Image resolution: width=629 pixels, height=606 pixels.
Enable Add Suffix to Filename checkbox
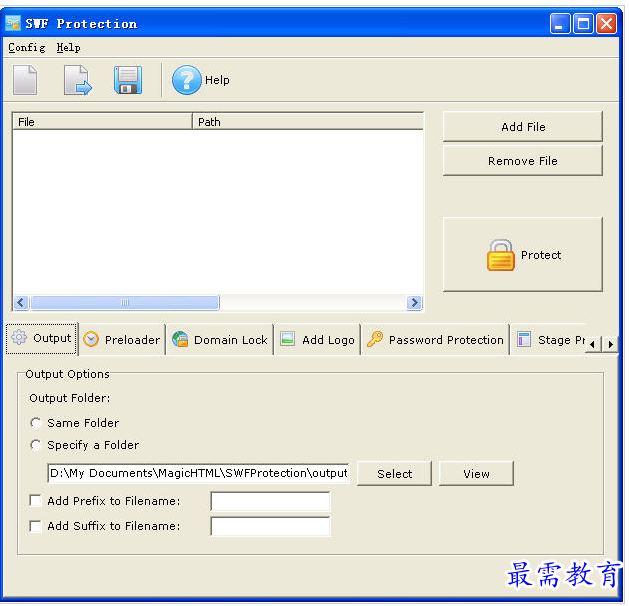tap(35, 526)
